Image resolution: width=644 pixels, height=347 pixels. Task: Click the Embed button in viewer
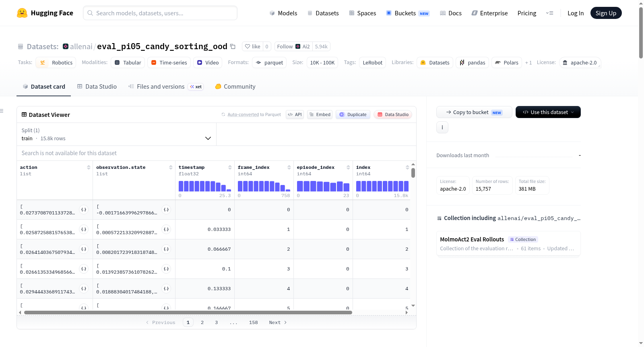tap(320, 114)
